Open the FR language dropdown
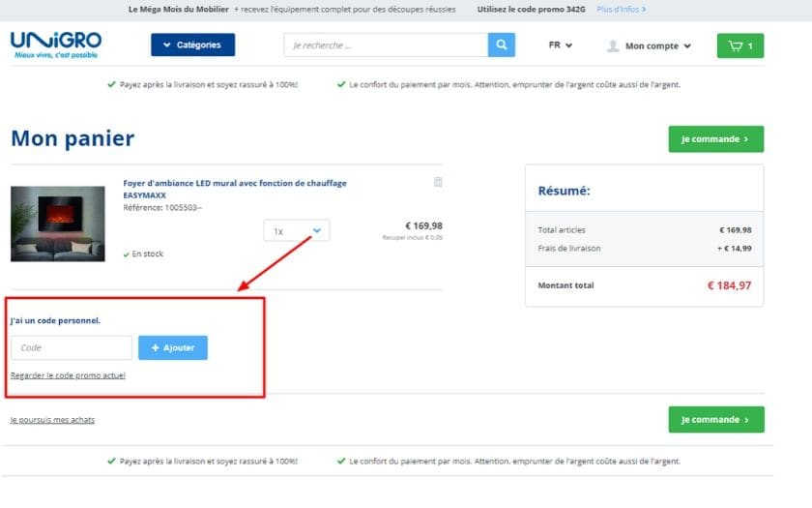 561,45
